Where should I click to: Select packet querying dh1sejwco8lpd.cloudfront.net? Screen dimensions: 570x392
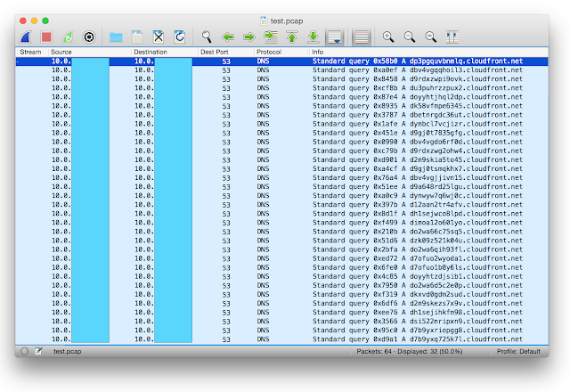(281, 214)
